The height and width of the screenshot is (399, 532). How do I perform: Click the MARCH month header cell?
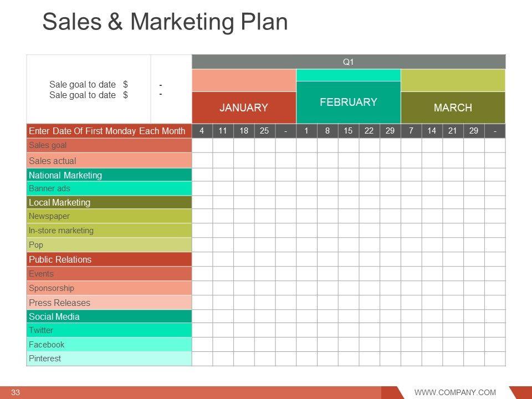453,108
